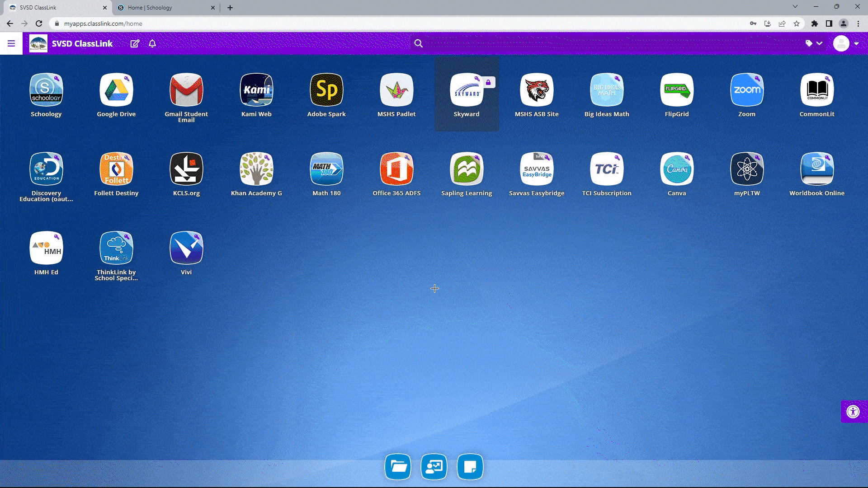Open Adobe Spark
868x488 pixels.
(x=326, y=90)
